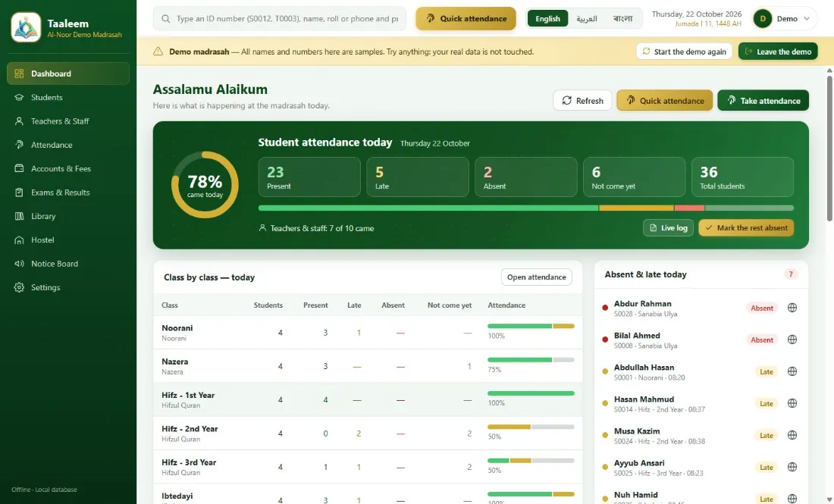
Task: Open Teachers & Staff section
Action: [68, 121]
